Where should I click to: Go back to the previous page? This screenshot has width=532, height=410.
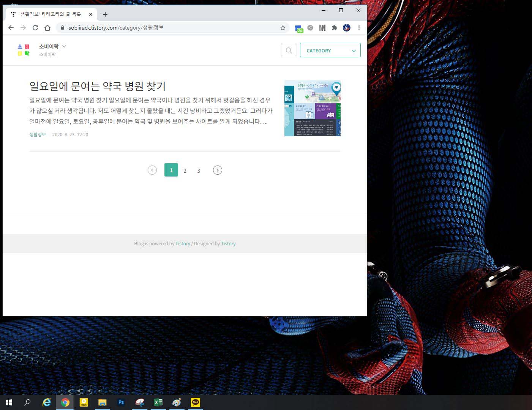(x=11, y=28)
